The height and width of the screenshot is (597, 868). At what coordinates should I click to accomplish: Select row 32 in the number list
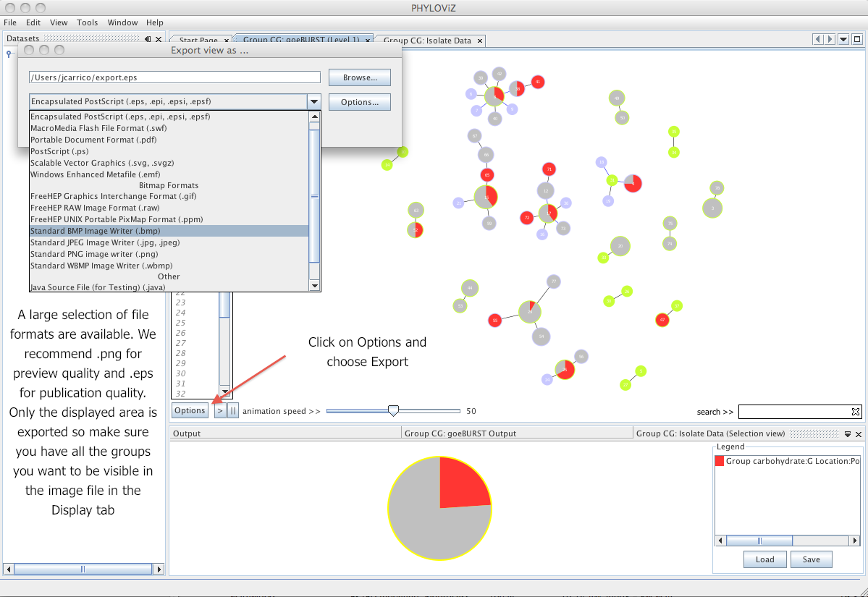[181, 394]
